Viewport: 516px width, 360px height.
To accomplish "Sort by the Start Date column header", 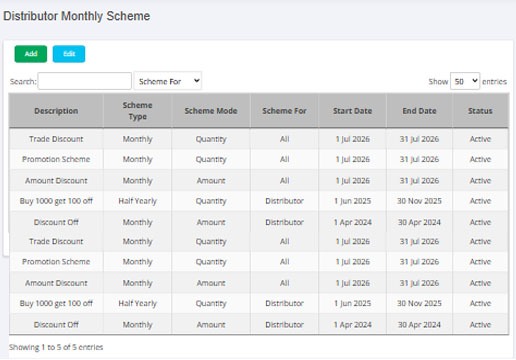I will click(352, 111).
